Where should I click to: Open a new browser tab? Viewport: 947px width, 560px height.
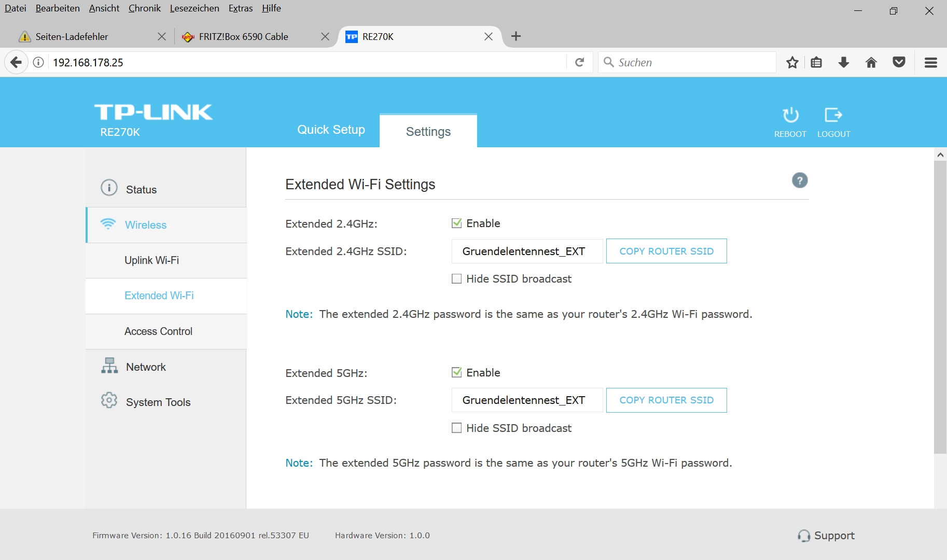pos(516,36)
